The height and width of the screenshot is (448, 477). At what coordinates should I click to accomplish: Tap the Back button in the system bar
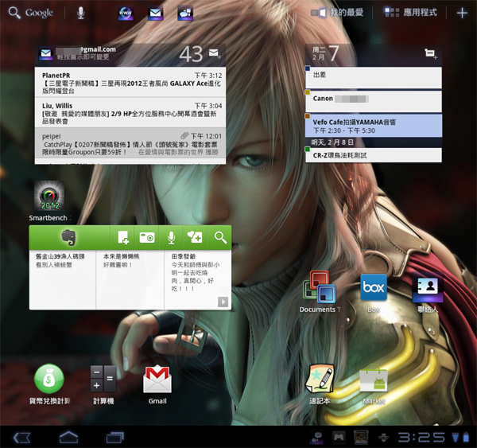coord(22,438)
